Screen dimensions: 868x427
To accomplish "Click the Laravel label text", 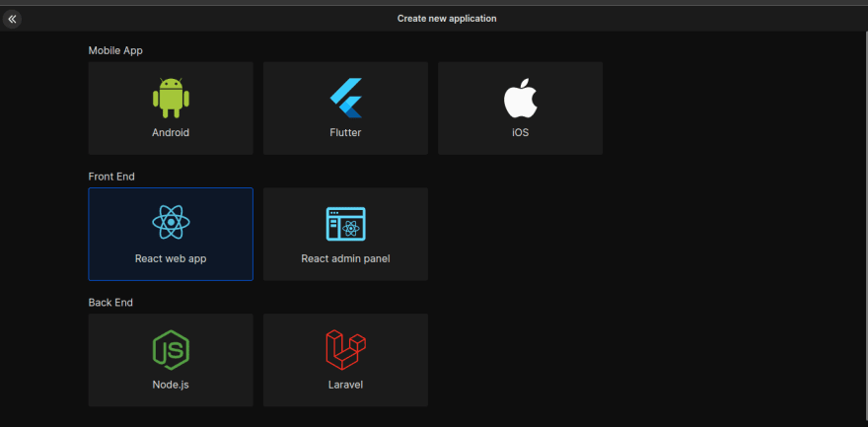I will pyautogui.click(x=345, y=385).
